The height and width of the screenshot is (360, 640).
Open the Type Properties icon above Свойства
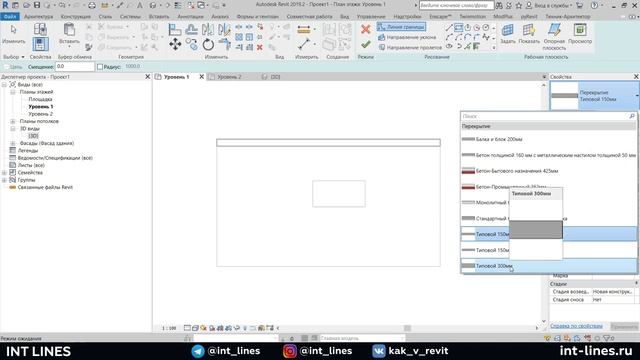(40, 29)
